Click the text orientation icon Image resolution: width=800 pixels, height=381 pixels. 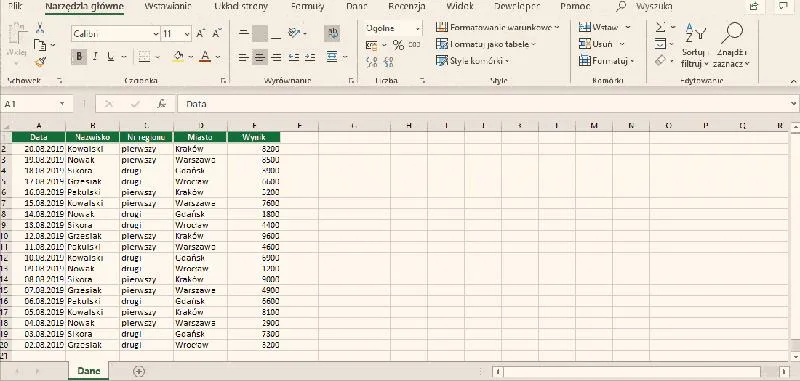(x=295, y=34)
